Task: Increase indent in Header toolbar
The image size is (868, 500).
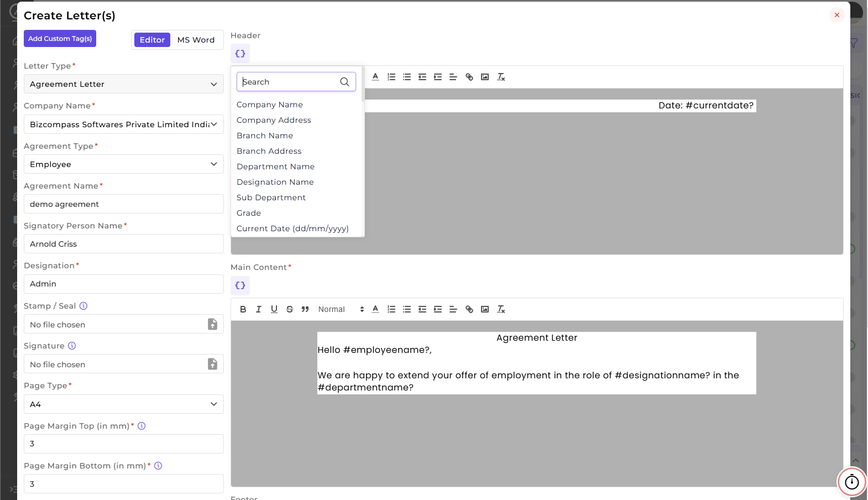Action: point(437,77)
